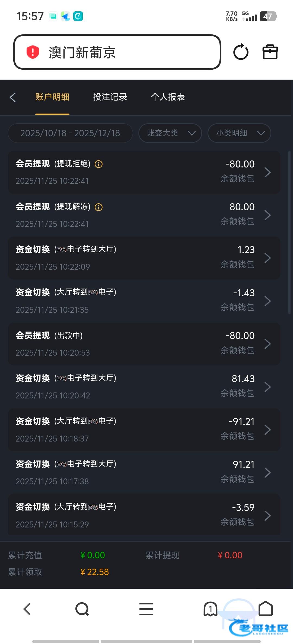Image resolution: width=293 pixels, height=644 pixels.
Task: Tap the browser refresh icon
Action: pos(241,52)
